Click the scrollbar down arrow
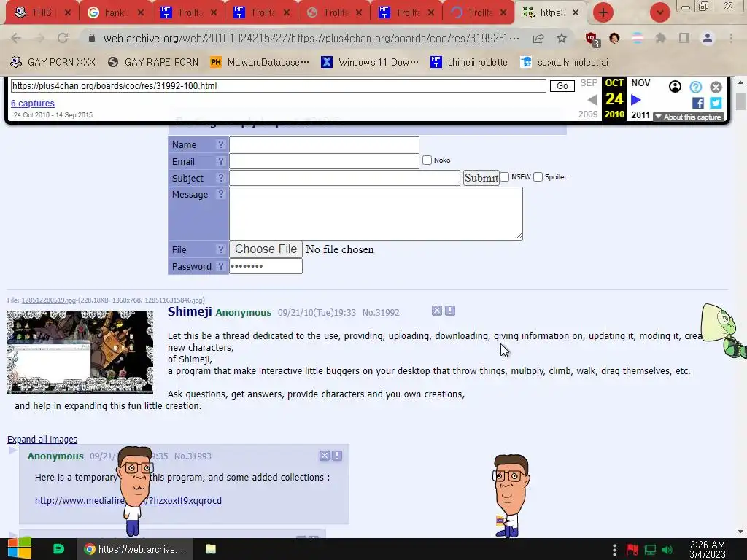 pos(740,532)
